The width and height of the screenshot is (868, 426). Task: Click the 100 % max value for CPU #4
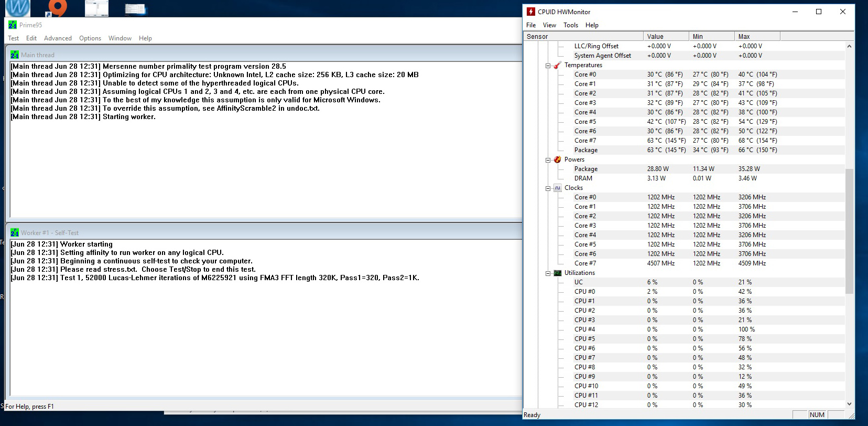pos(746,329)
